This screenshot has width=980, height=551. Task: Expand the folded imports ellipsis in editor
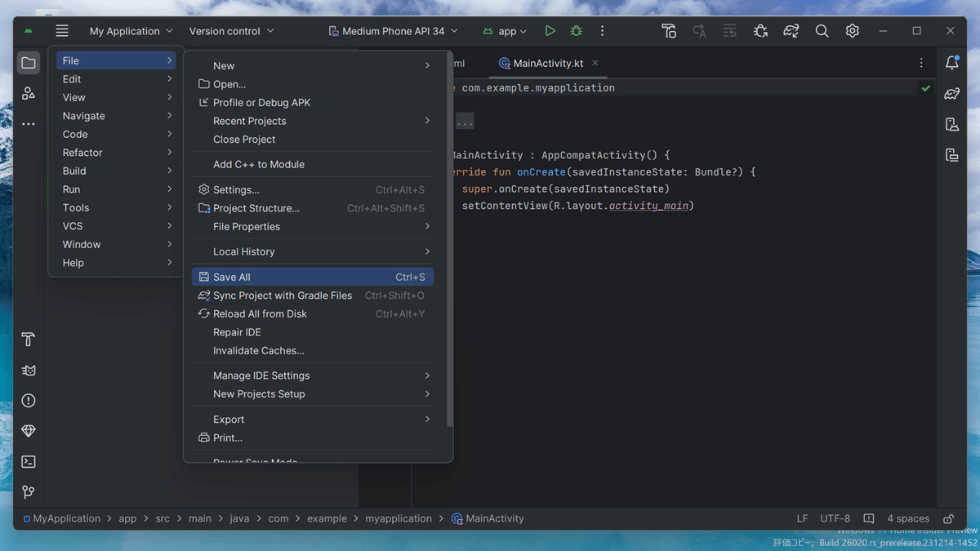pyautogui.click(x=465, y=122)
